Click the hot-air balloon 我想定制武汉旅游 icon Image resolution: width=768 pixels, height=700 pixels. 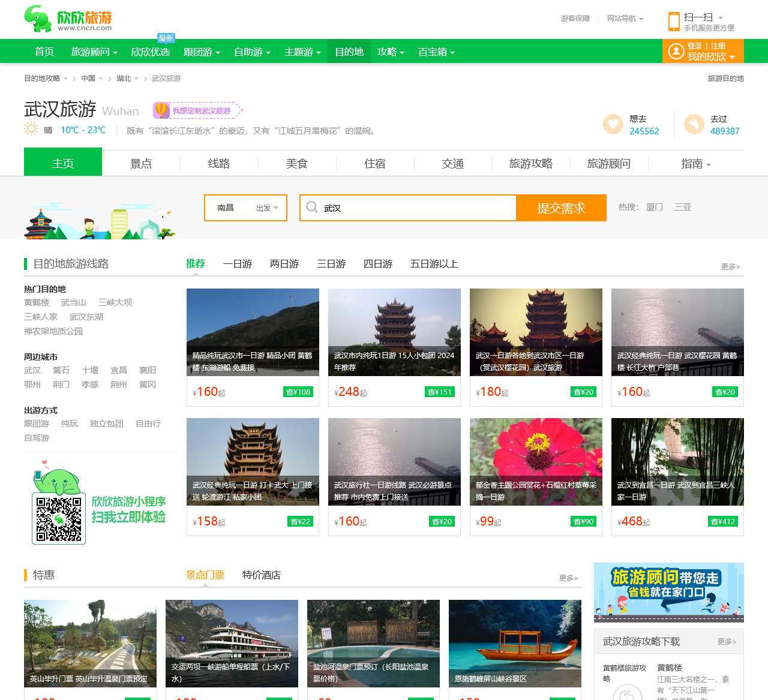tap(160, 110)
